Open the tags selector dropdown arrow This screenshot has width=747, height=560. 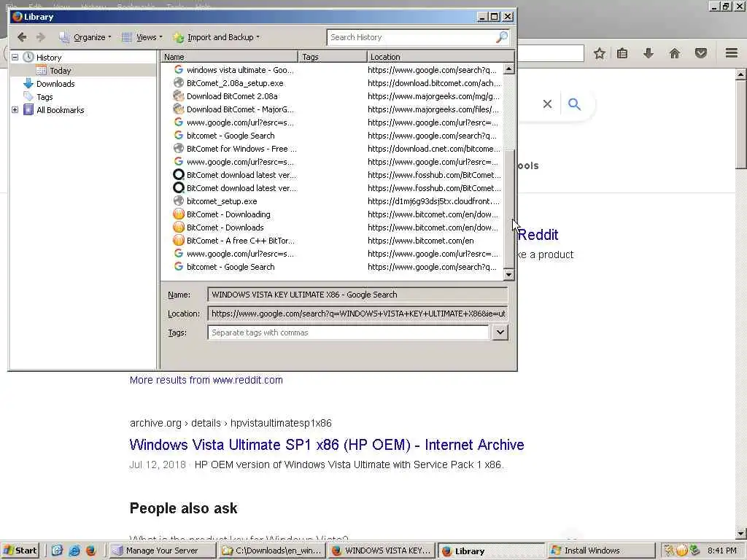pyautogui.click(x=500, y=332)
